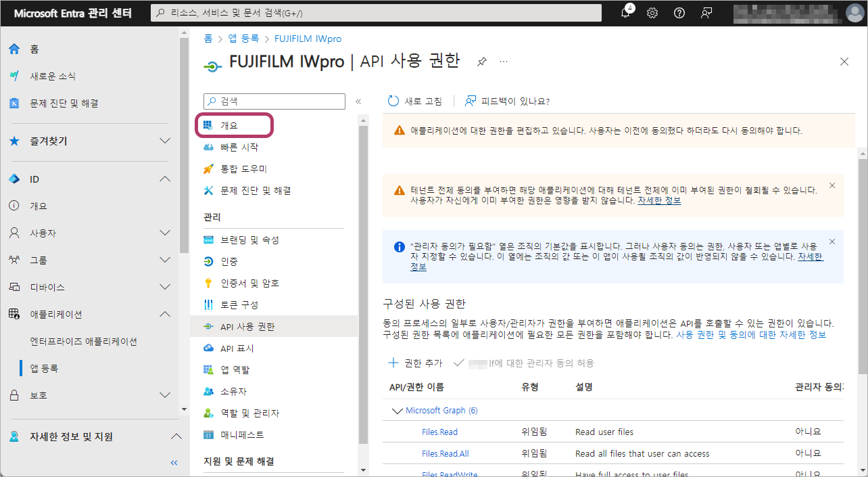Open 앱 등록 in left navigation
Screen dimensions: 868x477
pyautogui.click(x=44, y=369)
